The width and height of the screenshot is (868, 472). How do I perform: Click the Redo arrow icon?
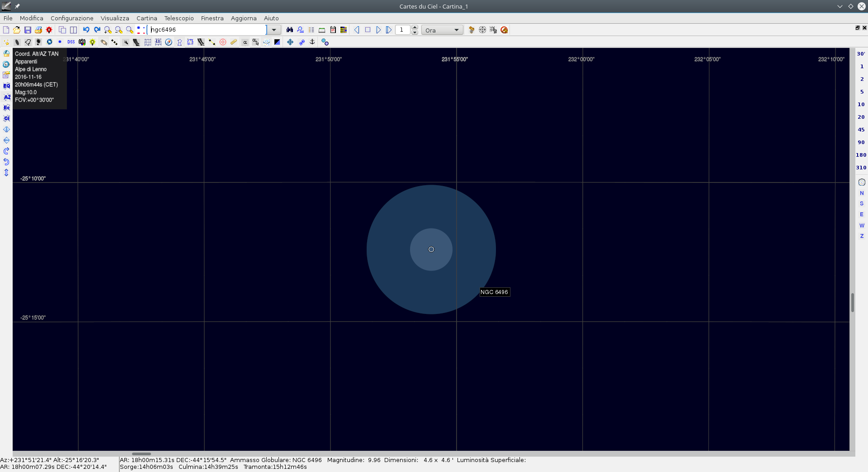point(97,30)
